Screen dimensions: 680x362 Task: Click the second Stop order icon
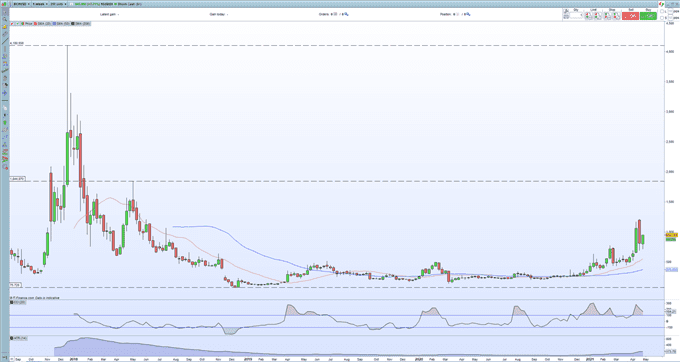(x=617, y=16)
